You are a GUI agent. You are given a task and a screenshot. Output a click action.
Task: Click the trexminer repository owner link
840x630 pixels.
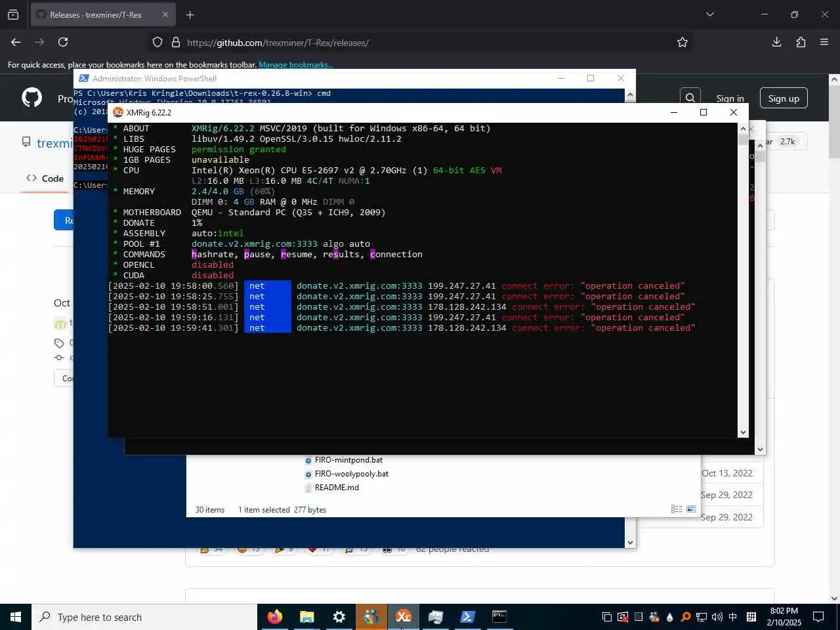tap(54, 143)
